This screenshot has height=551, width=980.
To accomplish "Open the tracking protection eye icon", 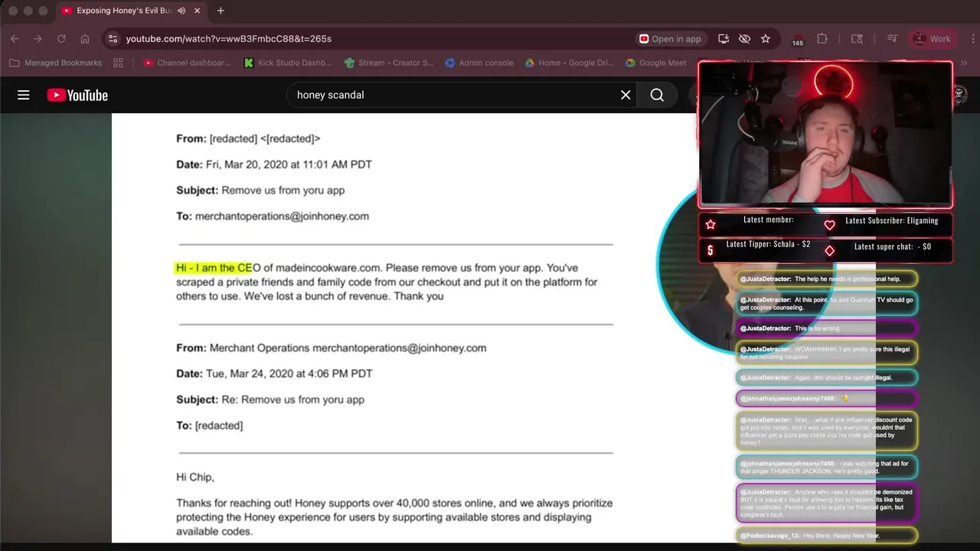I will pos(744,38).
